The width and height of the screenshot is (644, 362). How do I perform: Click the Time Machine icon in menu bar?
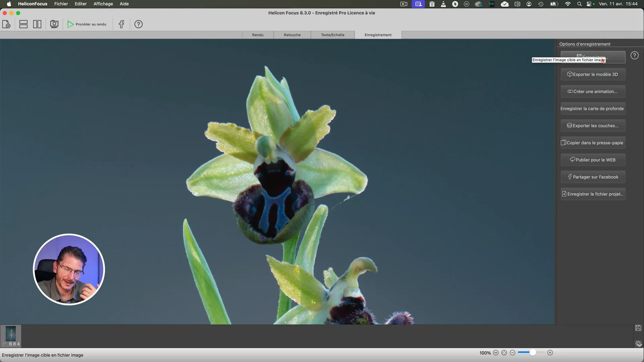(x=541, y=4)
